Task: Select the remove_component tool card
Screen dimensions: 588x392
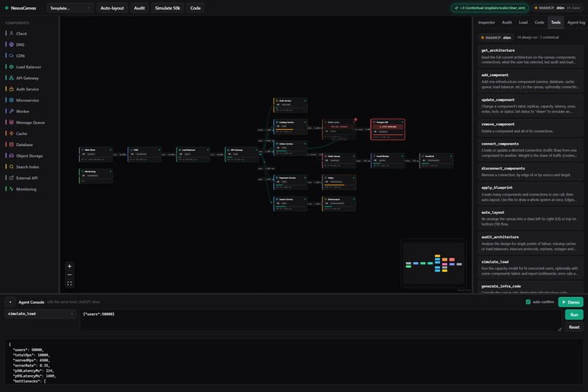Action: [530, 128]
